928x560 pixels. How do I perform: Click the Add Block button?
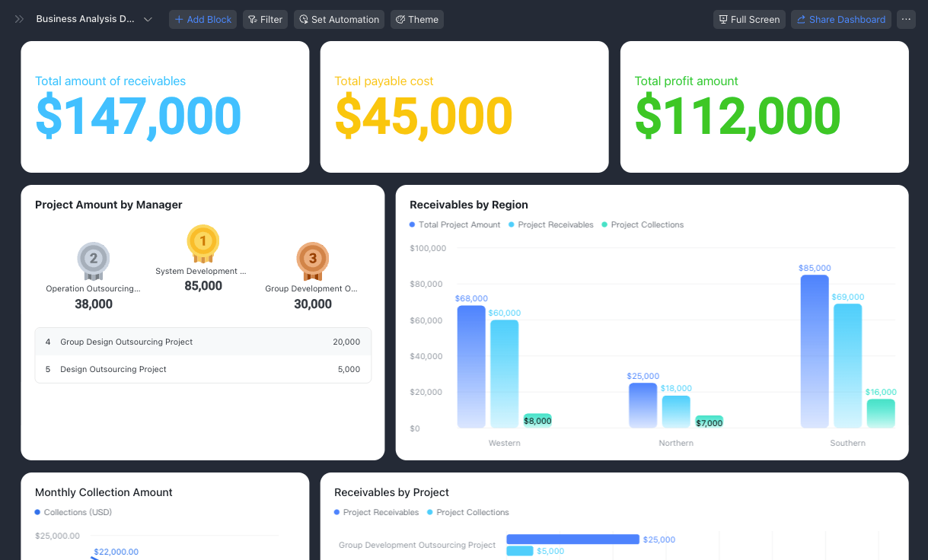(x=203, y=19)
